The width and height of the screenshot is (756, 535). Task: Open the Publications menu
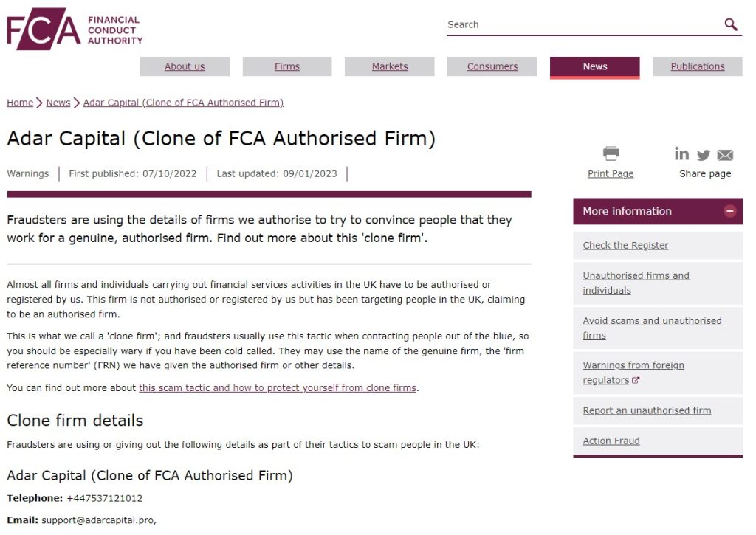pyautogui.click(x=698, y=66)
